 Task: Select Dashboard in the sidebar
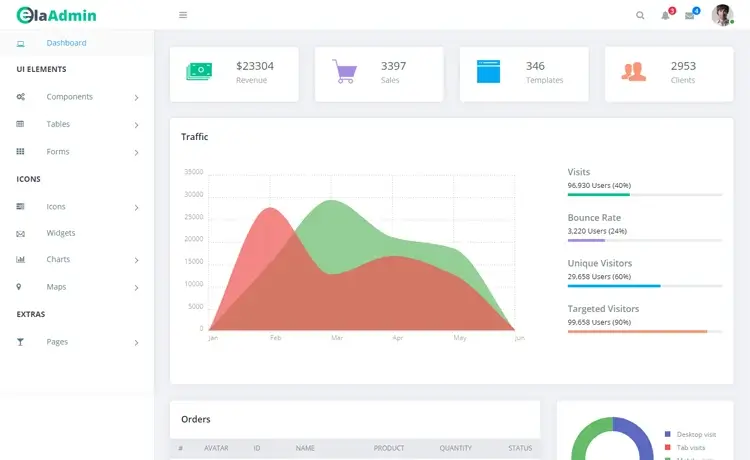click(x=66, y=43)
